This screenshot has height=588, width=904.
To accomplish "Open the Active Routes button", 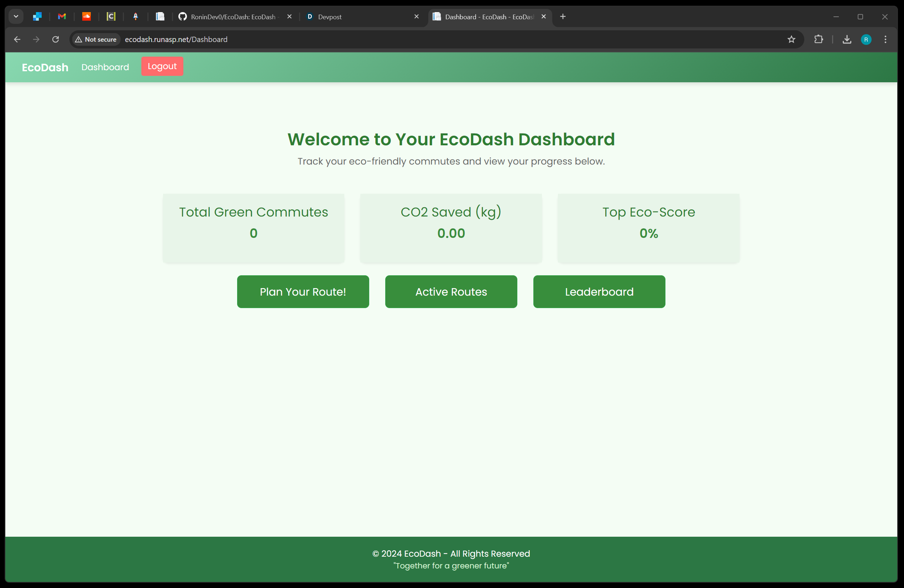I will tap(451, 292).
